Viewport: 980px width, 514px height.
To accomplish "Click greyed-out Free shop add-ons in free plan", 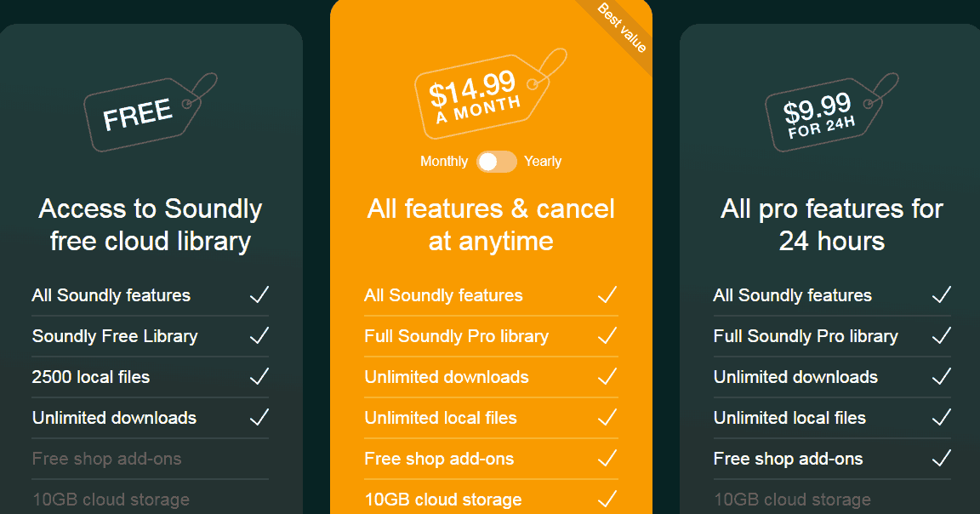I will tap(107, 459).
